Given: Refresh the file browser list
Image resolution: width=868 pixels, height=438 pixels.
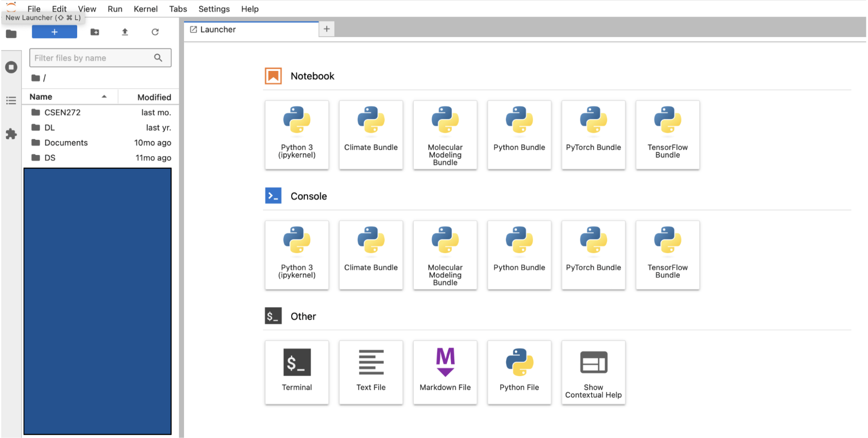Looking at the screenshot, I should pos(155,32).
